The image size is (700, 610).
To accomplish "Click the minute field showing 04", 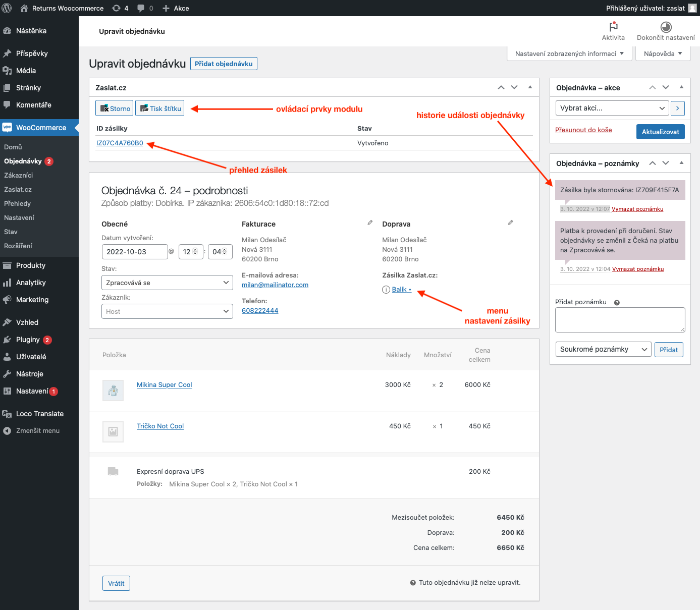I will click(220, 252).
